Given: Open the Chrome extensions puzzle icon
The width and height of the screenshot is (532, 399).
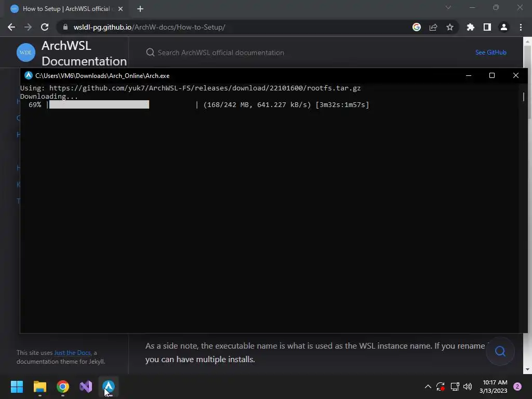Looking at the screenshot, I should click(x=471, y=27).
